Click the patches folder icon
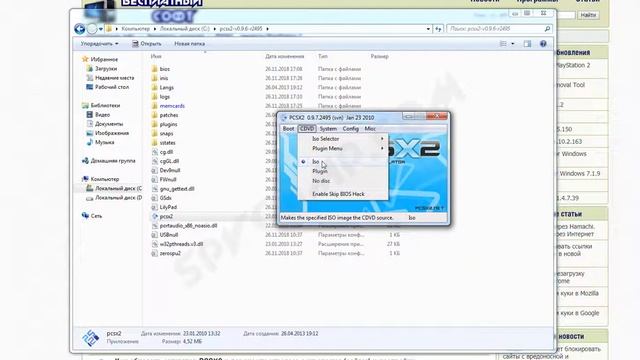Screen dimensions: 640x360 click(154, 115)
